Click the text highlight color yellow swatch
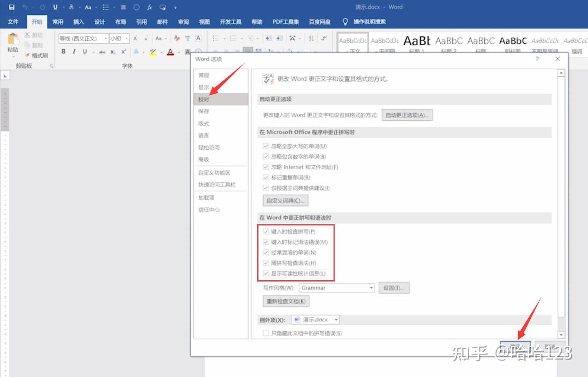Viewport: 588px width, 377px height. (x=153, y=52)
